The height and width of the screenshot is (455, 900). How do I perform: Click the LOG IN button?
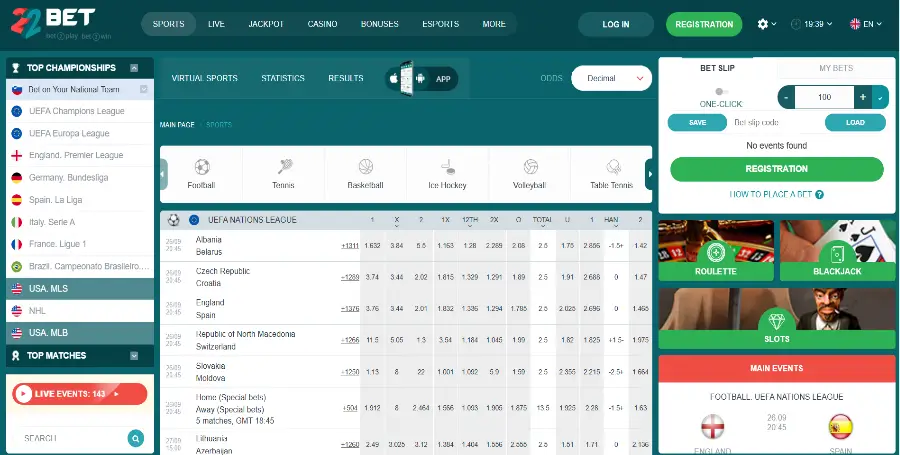(x=616, y=24)
